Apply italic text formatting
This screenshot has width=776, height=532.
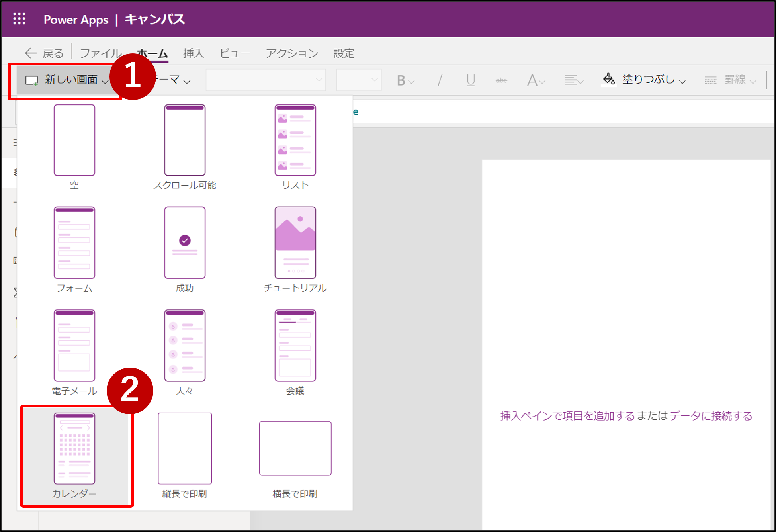click(x=440, y=80)
